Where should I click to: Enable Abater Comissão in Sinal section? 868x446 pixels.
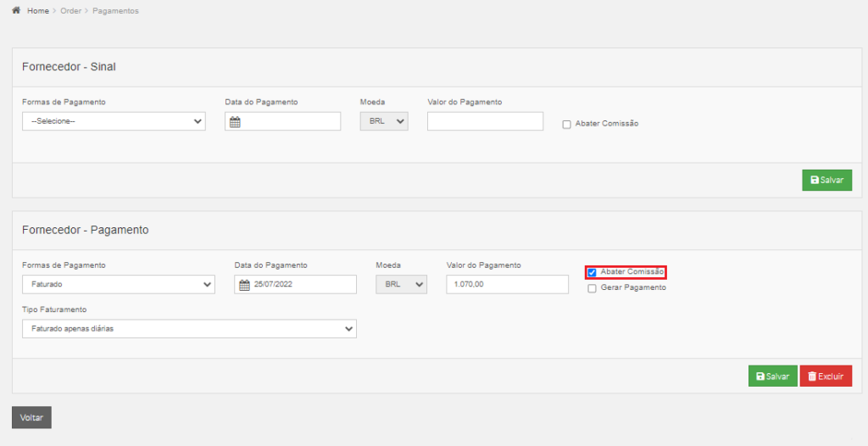point(566,125)
